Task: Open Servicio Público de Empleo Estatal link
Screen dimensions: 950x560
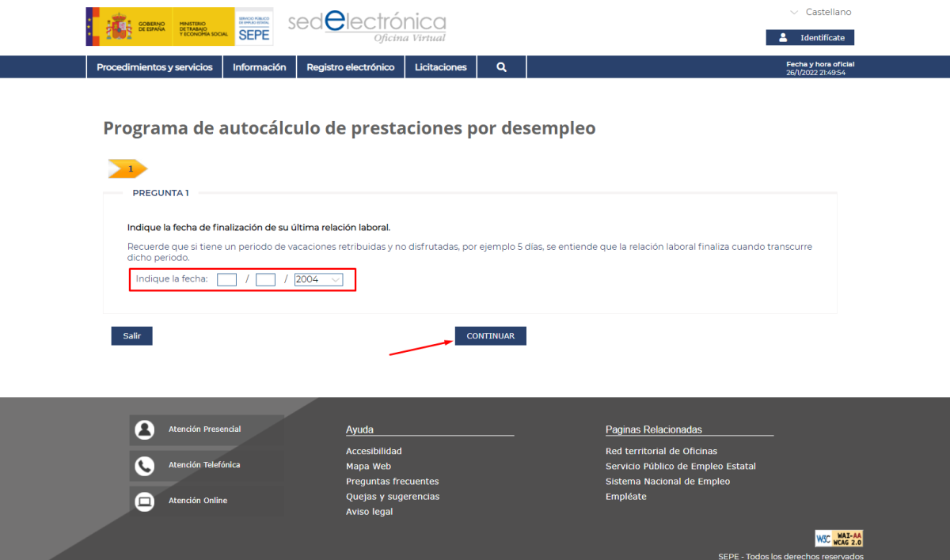Action: (681, 466)
